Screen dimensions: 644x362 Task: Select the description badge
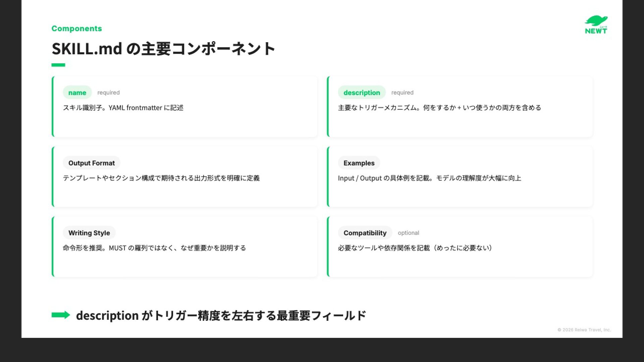coord(362,93)
